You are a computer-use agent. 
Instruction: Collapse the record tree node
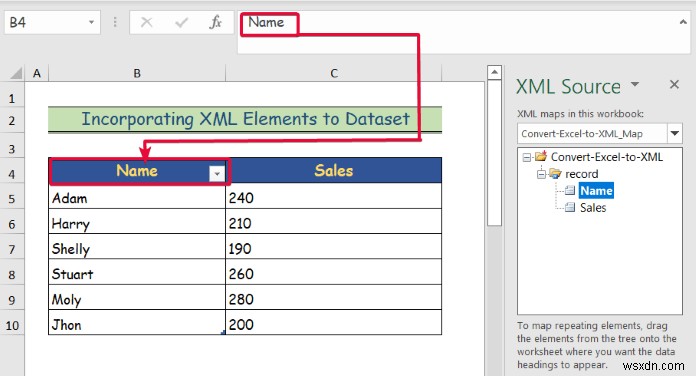[x=541, y=174]
